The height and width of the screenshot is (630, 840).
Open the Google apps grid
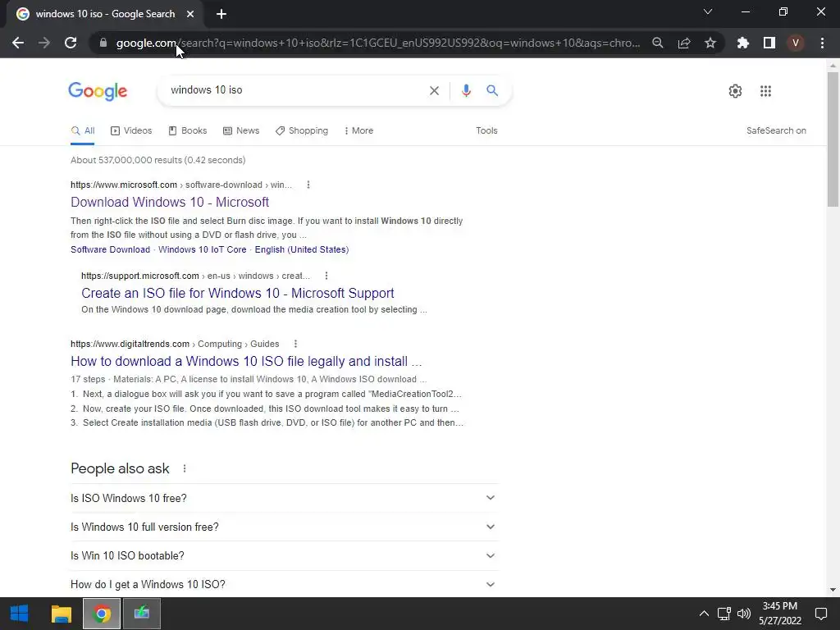pos(766,91)
